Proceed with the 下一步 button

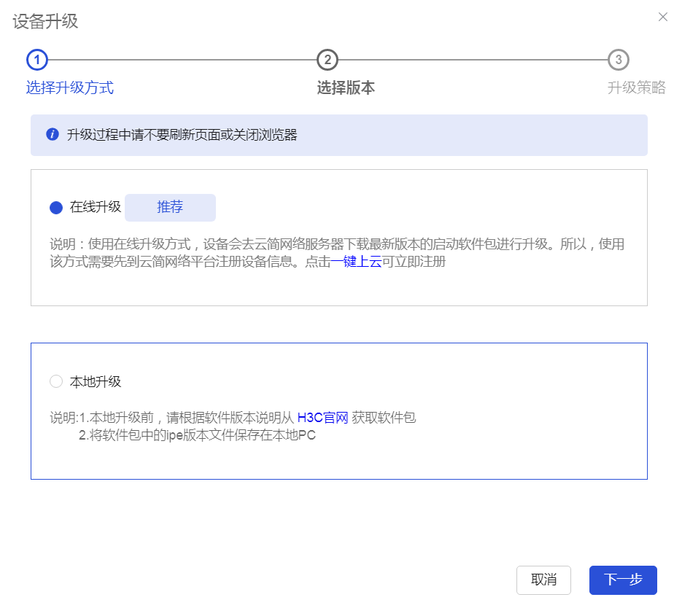pos(623,580)
